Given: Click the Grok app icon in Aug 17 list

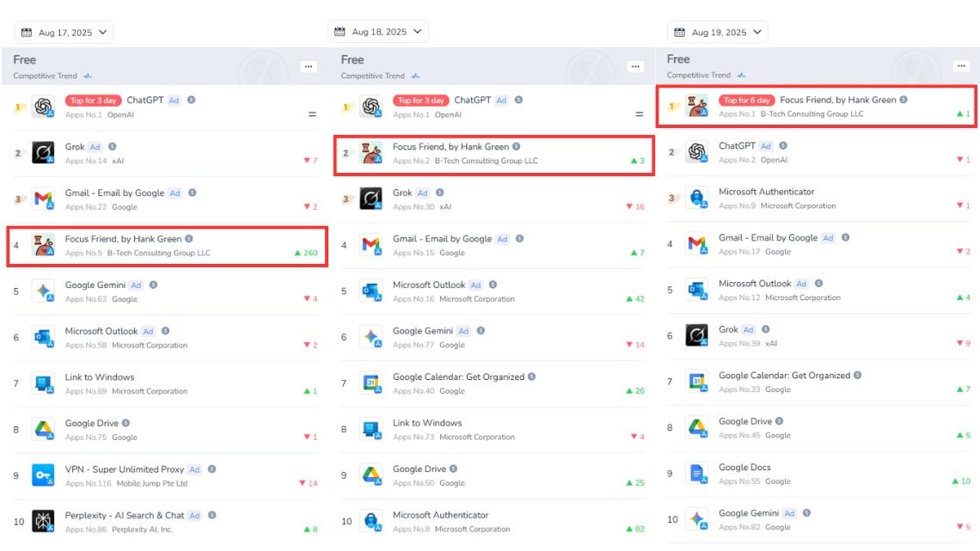Looking at the screenshot, I should 43,153.
